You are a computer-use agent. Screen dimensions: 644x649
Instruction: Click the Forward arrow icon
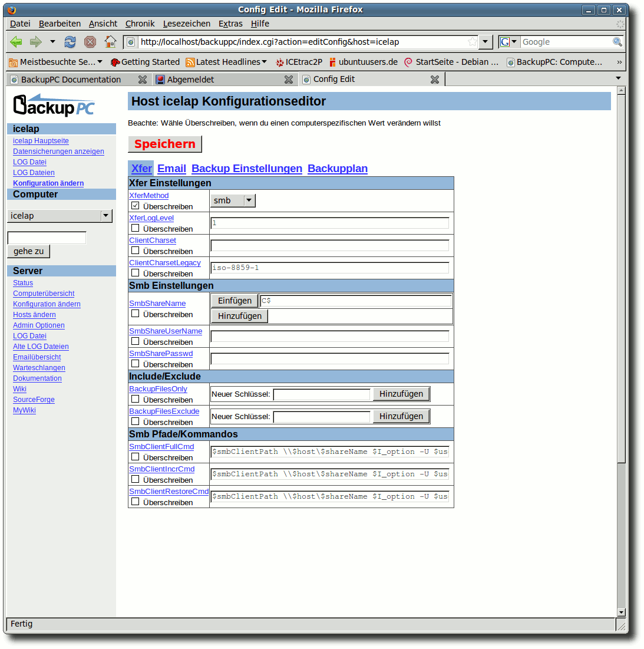click(35, 42)
